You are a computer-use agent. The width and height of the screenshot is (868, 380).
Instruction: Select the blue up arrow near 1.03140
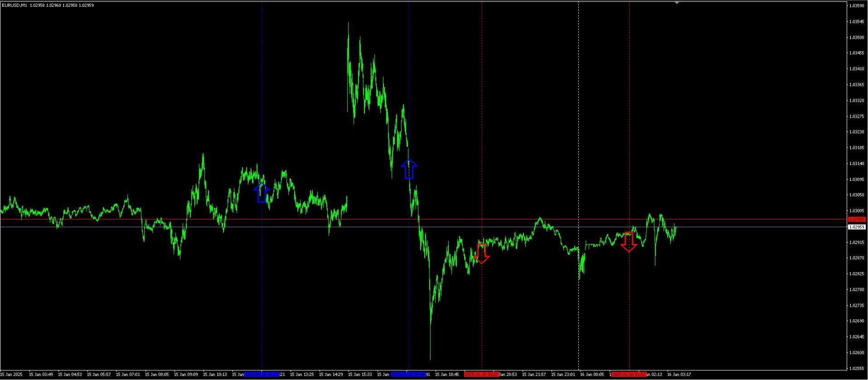pos(409,169)
